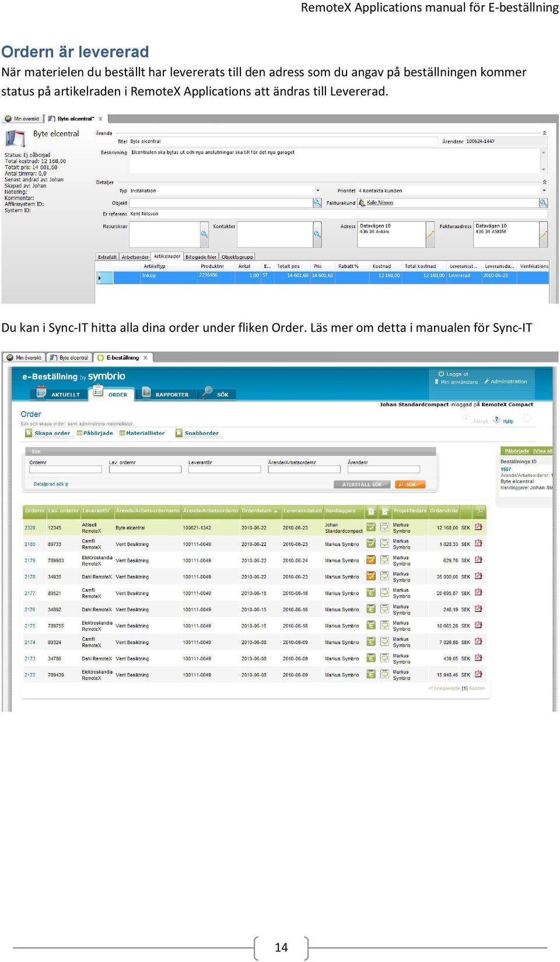Open the Bifogade filer tab

click(201, 257)
